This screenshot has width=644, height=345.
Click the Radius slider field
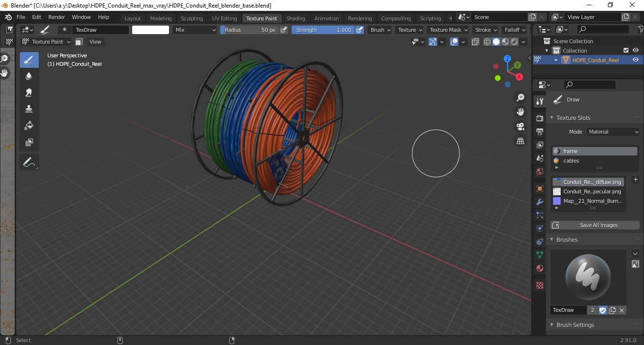250,30
